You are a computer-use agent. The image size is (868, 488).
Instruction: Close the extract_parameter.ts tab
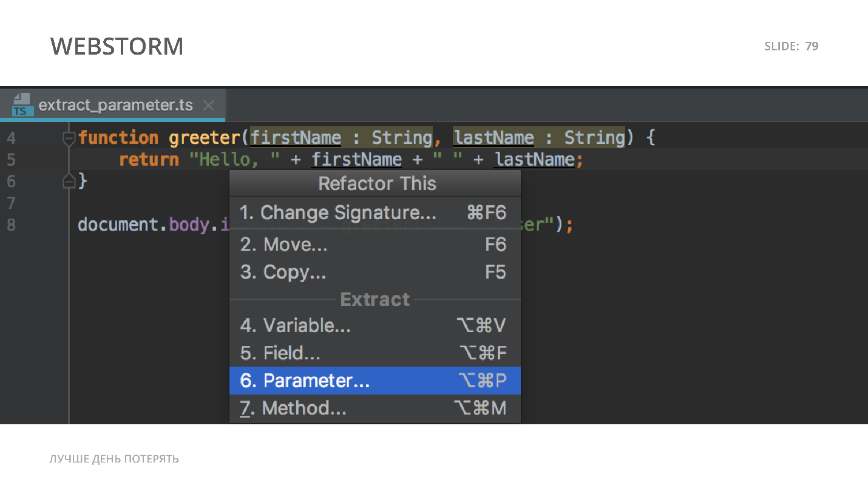[x=209, y=106]
